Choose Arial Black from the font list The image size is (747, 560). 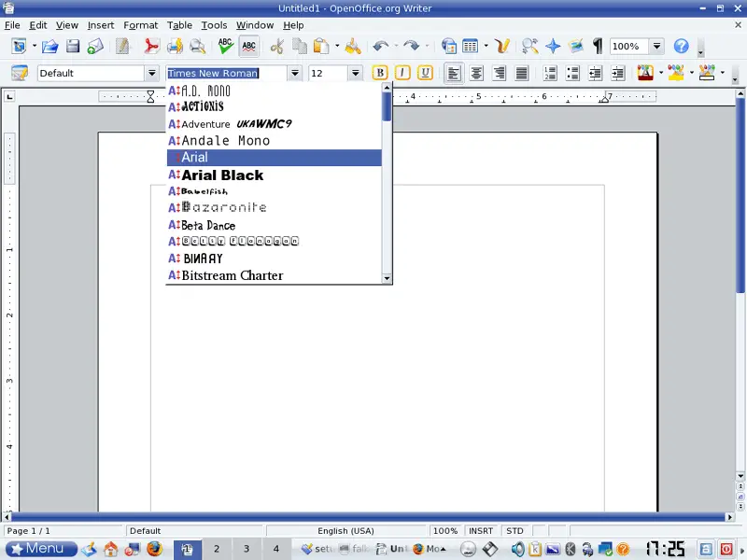coord(274,175)
